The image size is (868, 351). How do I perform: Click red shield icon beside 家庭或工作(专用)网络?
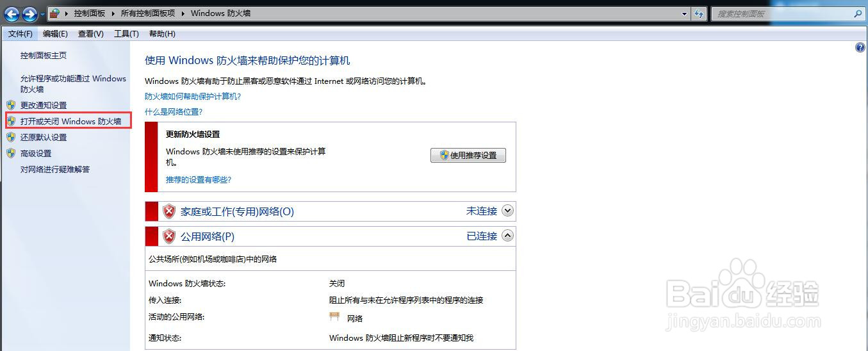pyautogui.click(x=169, y=211)
